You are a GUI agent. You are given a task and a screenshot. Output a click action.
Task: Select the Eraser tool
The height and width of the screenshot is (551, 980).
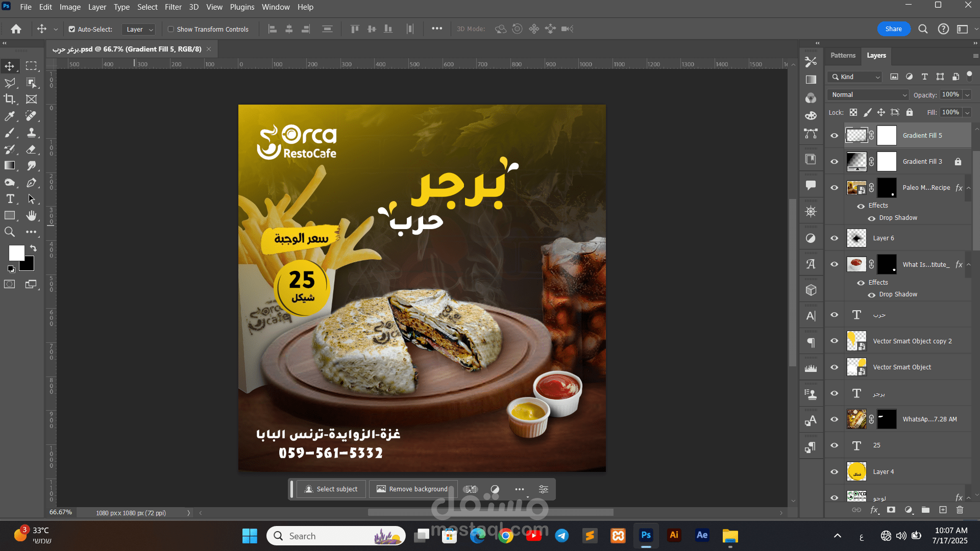31,149
